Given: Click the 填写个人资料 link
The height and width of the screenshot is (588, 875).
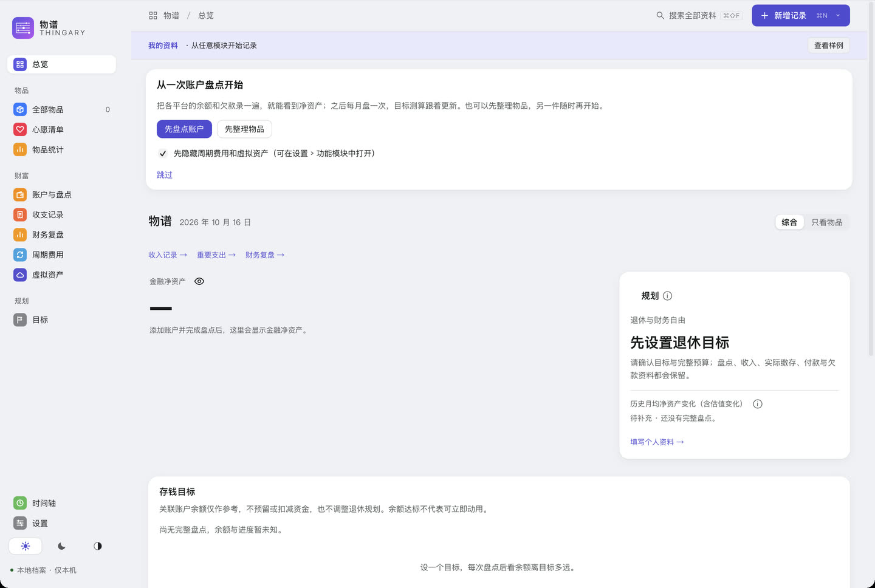Looking at the screenshot, I should (657, 442).
